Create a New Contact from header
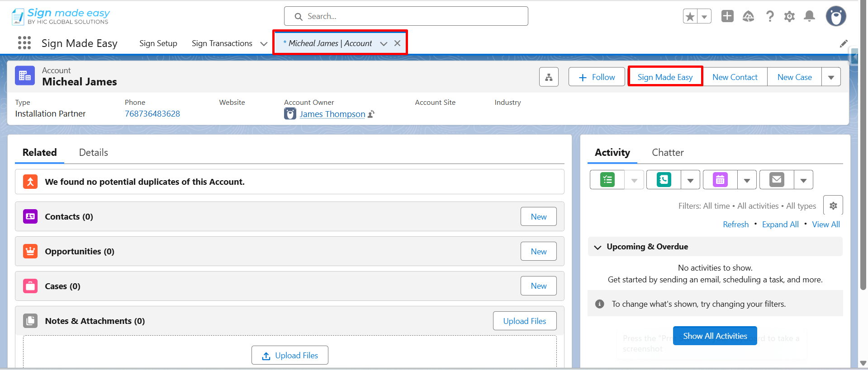The image size is (868, 370). coord(735,77)
